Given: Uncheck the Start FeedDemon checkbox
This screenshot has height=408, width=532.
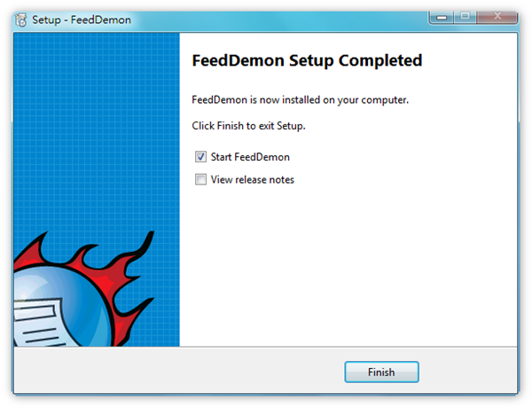Looking at the screenshot, I should point(200,157).
